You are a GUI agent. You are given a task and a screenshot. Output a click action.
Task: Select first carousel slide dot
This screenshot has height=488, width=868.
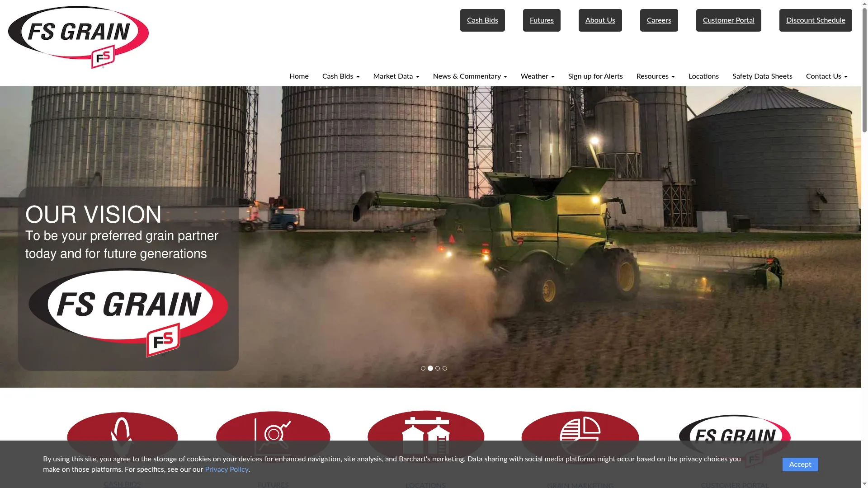pos(423,368)
